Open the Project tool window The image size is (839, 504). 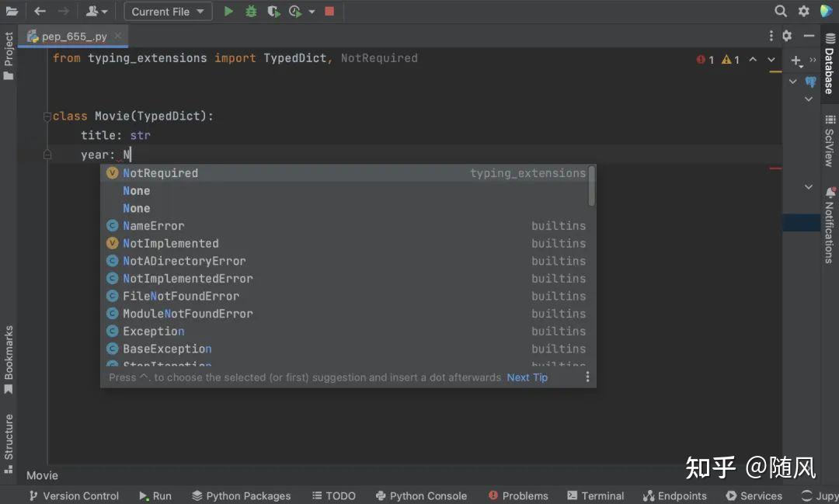(x=9, y=55)
